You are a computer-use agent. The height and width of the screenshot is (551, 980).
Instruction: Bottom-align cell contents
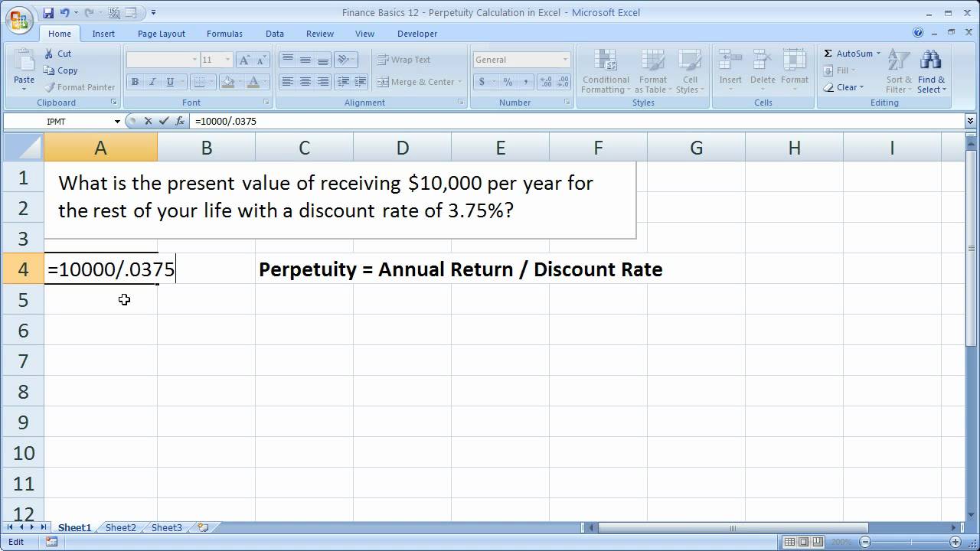click(x=323, y=60)
